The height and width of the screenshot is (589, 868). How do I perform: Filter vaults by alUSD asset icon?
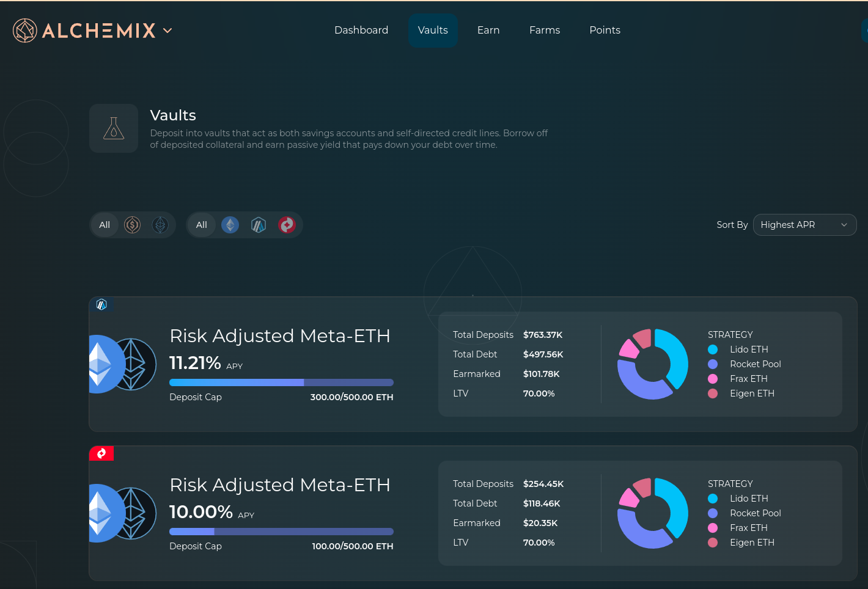(133, 225)
